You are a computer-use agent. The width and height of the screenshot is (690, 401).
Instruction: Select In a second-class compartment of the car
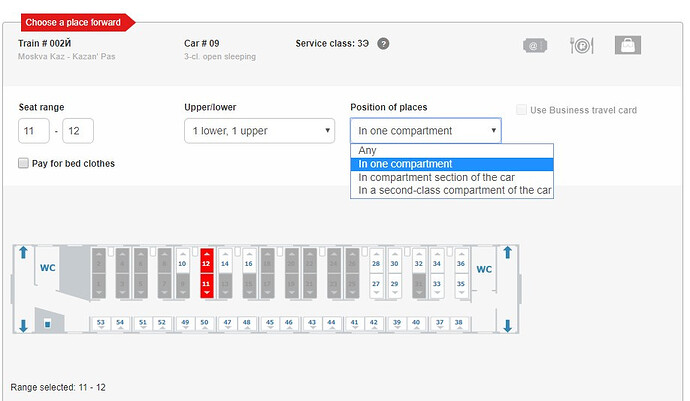pyautogui.click(x=452, y=191)
